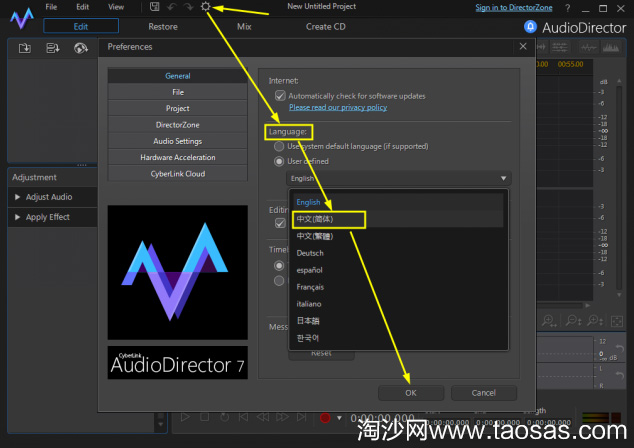634x448 pixels.
Task: Choose 中文(简体) in the language list
Action: click(x=398, y=219)
